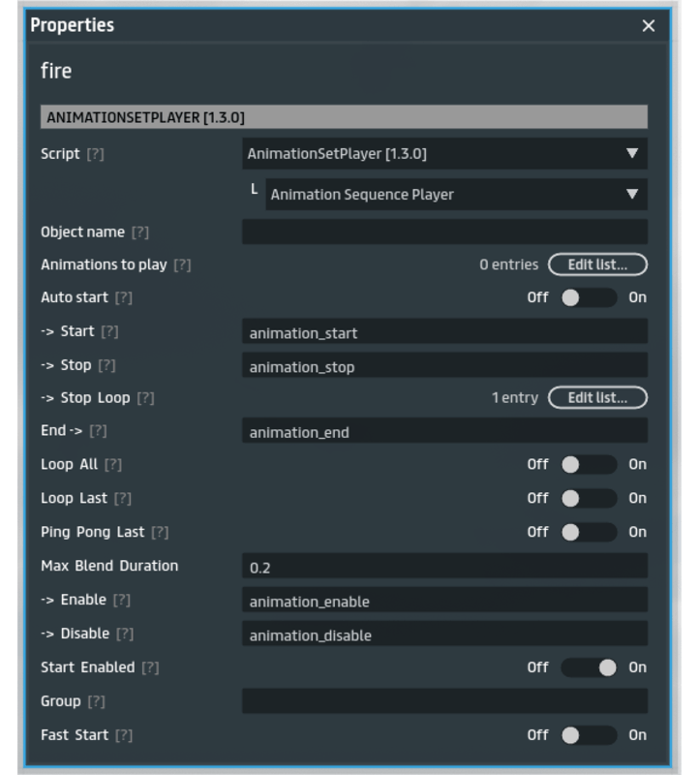Toggle the Ping Pong Last switch
Screen dimensions: 700x775
588,532
